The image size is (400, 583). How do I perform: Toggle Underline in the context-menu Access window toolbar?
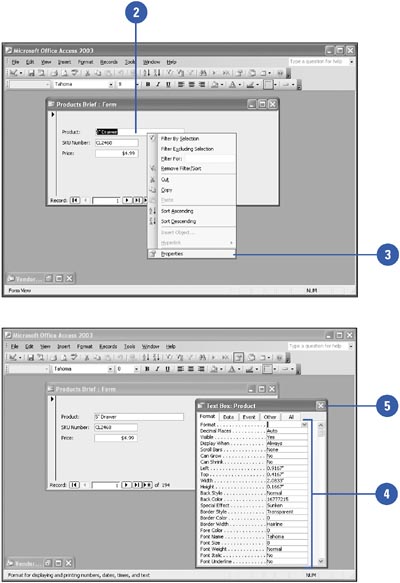tap(168, 85)
